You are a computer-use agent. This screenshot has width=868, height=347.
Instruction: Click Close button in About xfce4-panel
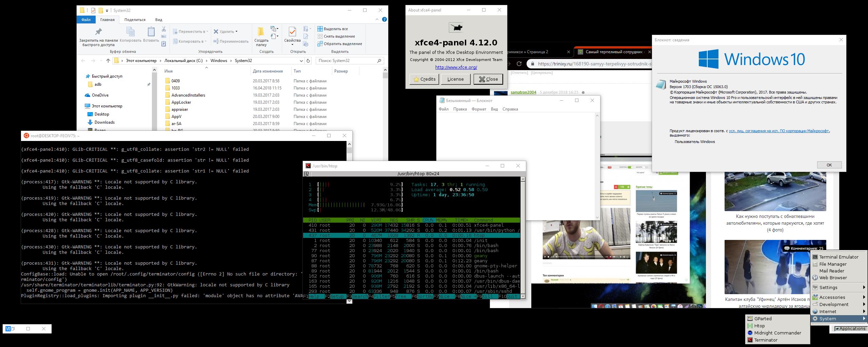pos(488,79)
